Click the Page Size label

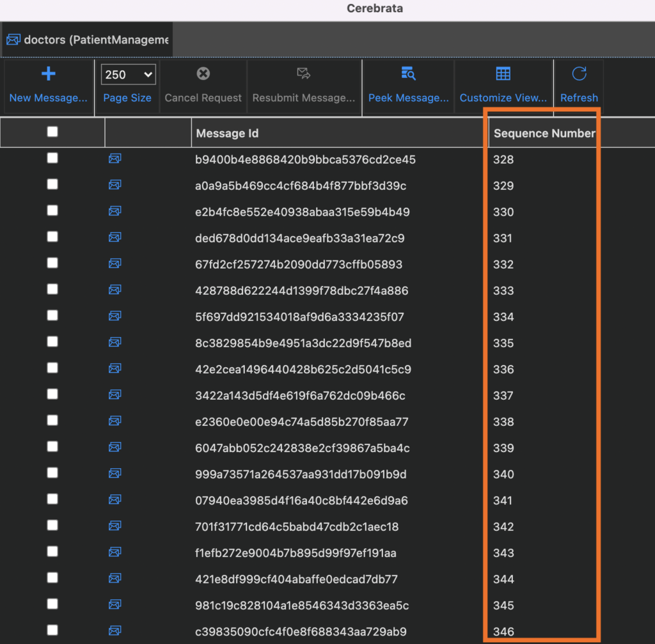pyautogui.click(x=127, y=98)
